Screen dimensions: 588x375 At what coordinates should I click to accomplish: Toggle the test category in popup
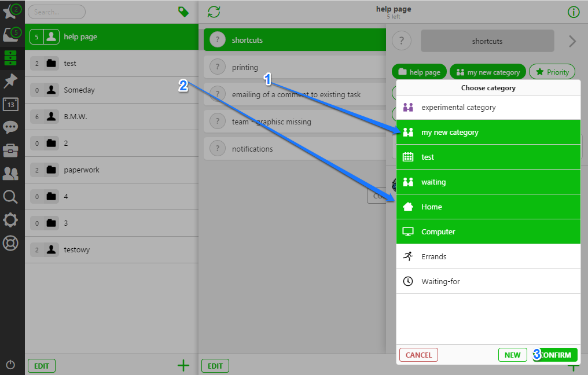(x=488, y=157)
